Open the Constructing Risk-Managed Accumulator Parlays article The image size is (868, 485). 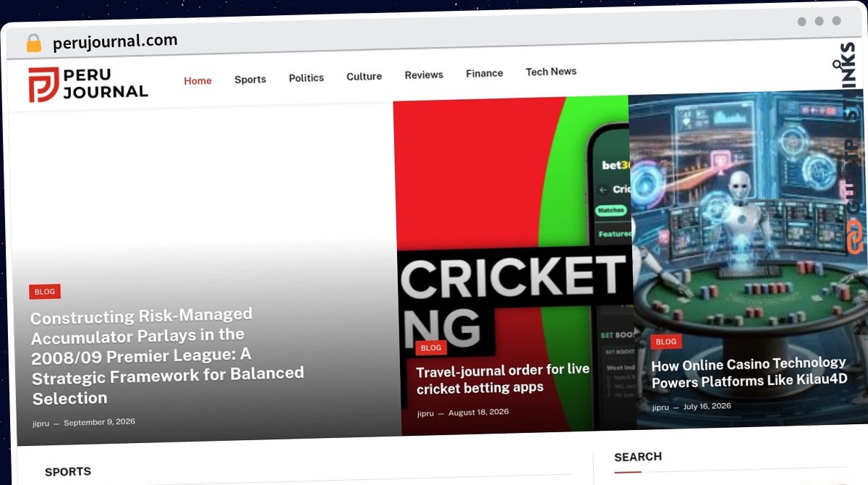tap(167, 356)
